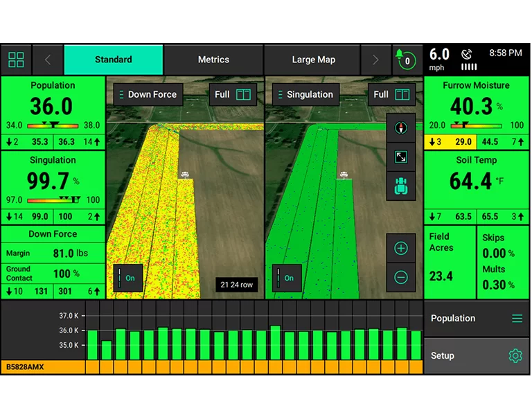Click the 36.0 K chart axis label
Viewport: 532px width, 417px height.
click(69, 330)
